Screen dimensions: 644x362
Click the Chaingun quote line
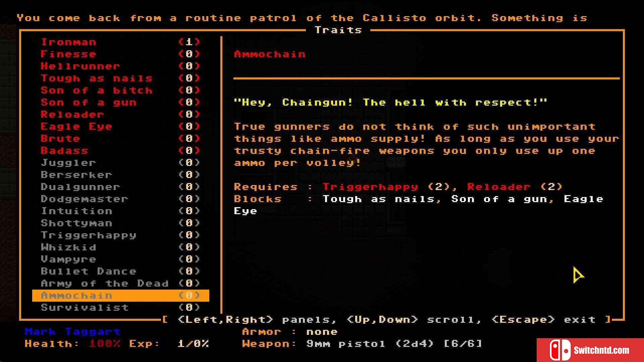390,102
